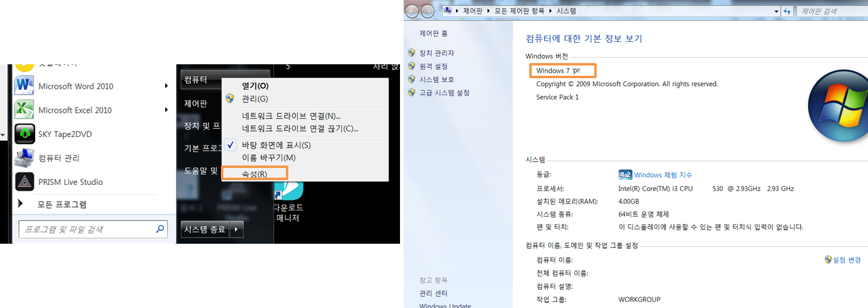Screen dimensions: 868x308
Task: Click the shield icon beside 시스템 보호
Action: tap(412, 79)
